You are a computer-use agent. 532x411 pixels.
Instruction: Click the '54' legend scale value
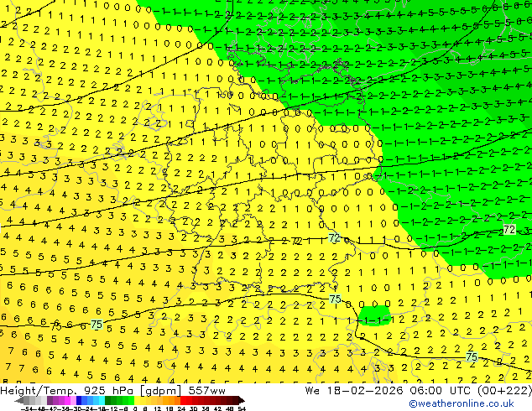(x=242, y=408)
